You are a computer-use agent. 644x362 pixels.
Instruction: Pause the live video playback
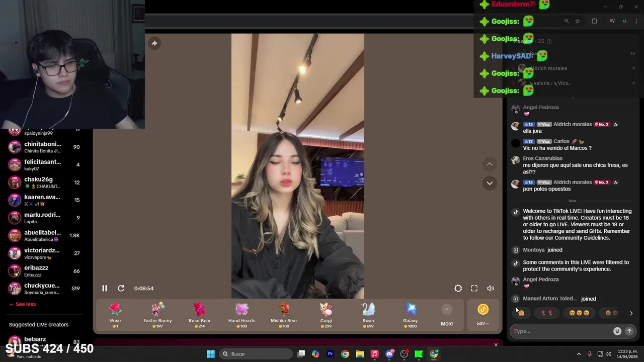[x=104, y=289]
